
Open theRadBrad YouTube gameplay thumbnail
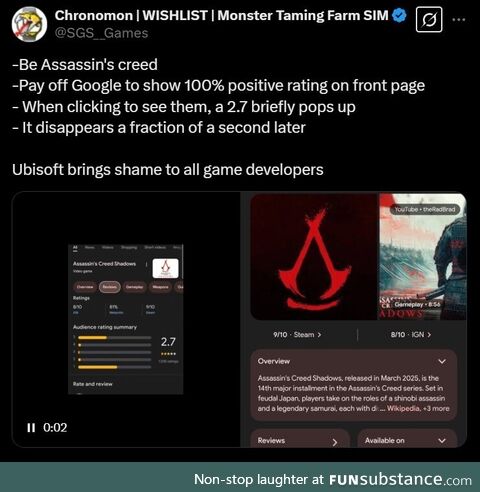tap(423, 257)
